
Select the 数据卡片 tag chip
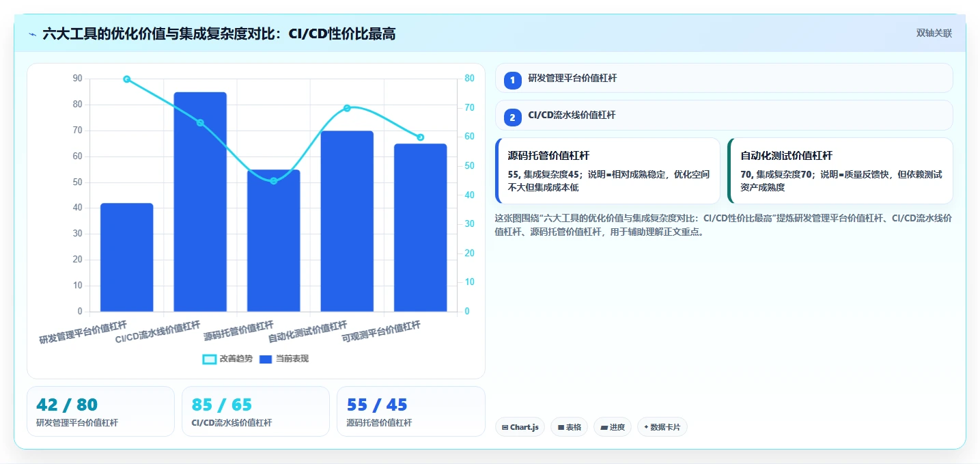pos(662,427)
